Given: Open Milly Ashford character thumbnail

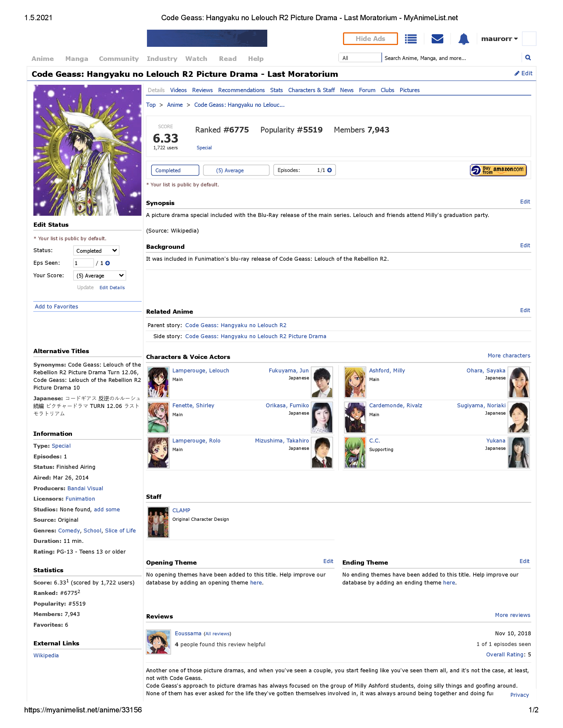Looking at the screenshot, I should click(x=355, y=382).
